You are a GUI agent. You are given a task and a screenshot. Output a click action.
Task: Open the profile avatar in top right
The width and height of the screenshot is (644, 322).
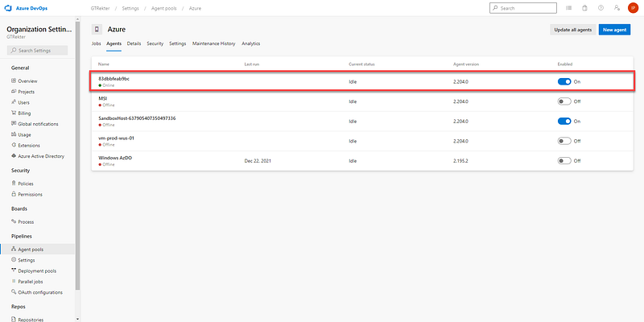click(x=633, y=8)
